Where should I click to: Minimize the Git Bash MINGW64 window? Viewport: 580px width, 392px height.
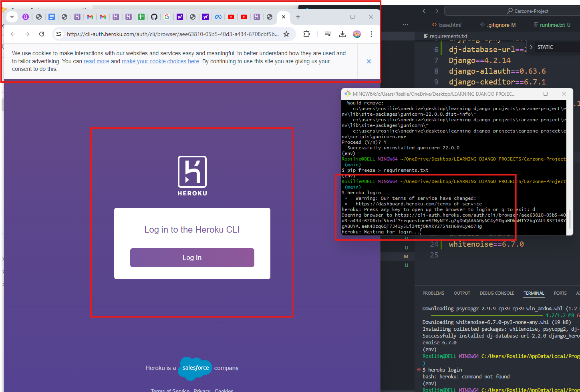click(528, 94)
